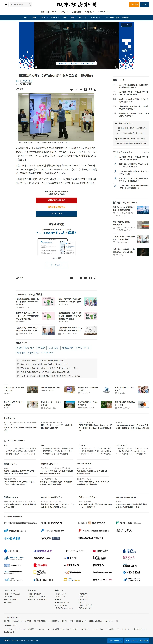
Task: Click the Nikkei newspaper logo
Action: pyautogui.click(x=76, y=5)
